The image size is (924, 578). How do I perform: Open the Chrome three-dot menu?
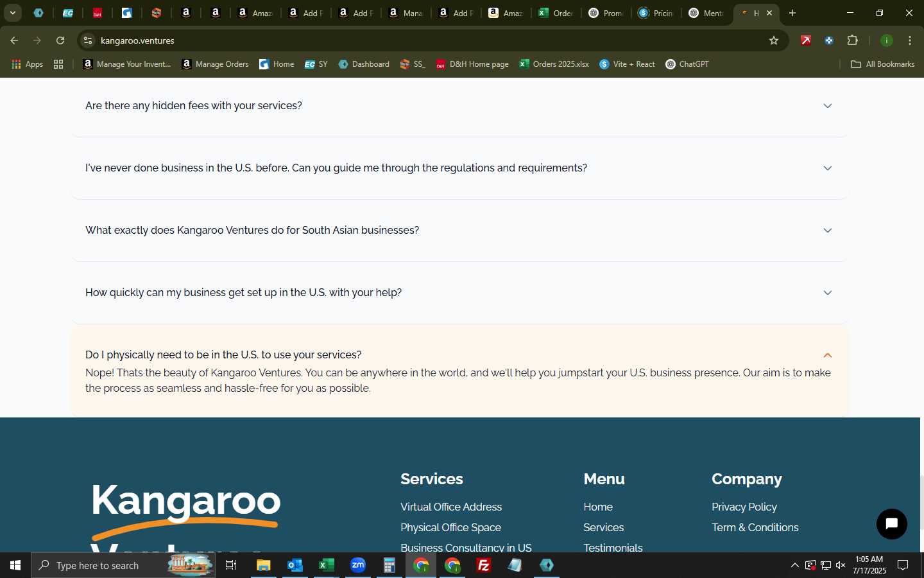[910, 40]
